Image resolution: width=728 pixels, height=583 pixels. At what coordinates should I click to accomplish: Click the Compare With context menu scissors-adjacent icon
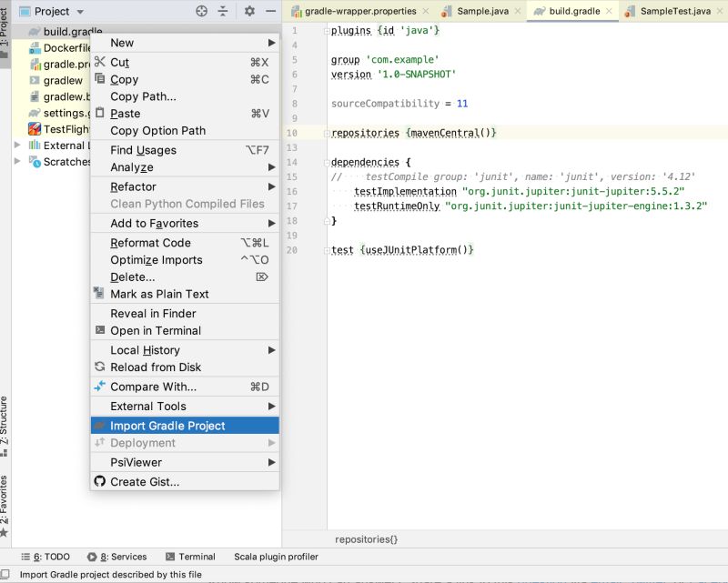[x=98, y=388]
